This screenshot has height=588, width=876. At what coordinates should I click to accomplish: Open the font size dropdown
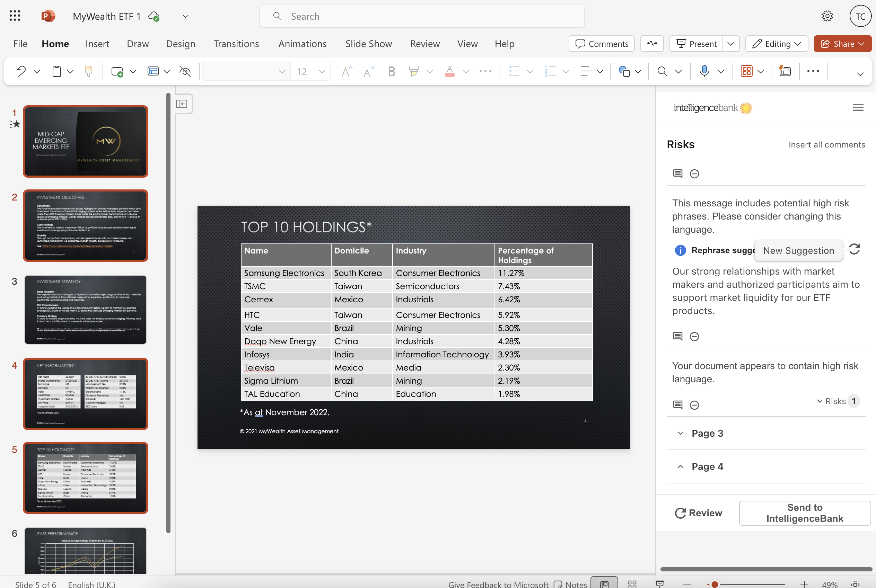[322, 71]
